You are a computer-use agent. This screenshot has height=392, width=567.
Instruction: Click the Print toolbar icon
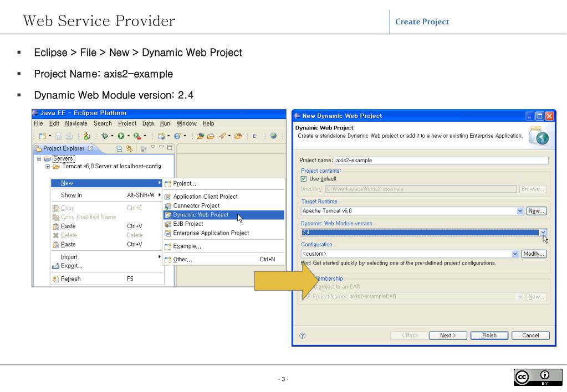pyautogui.click(x=69, y=136)
